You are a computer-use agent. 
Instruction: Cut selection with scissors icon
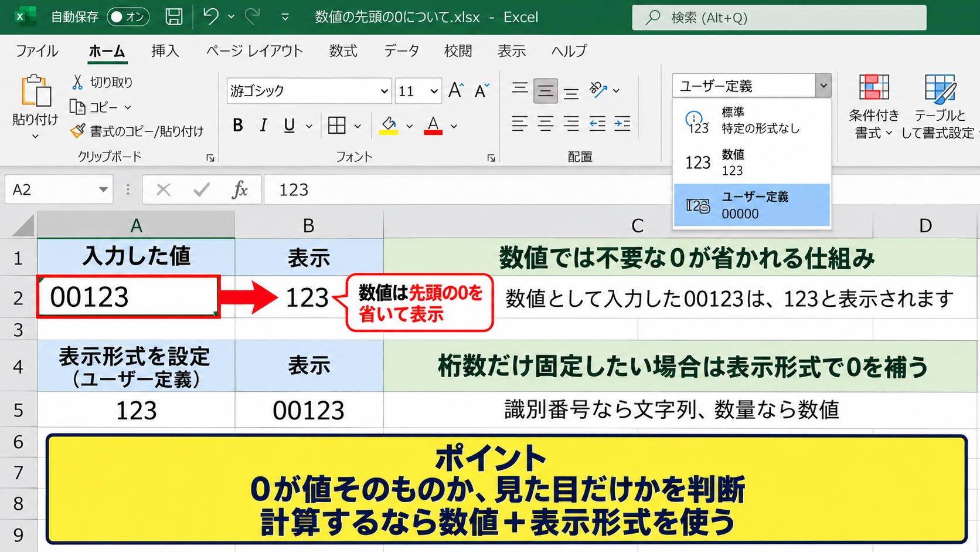pos(77,82)
